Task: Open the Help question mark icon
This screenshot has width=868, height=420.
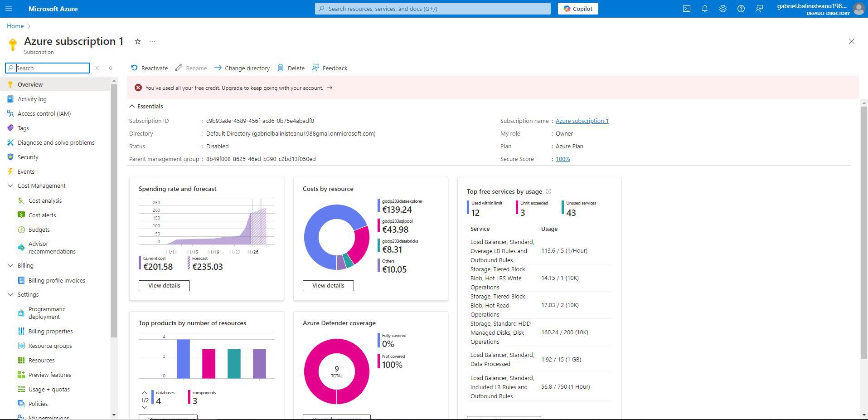Action: (741, 9)
